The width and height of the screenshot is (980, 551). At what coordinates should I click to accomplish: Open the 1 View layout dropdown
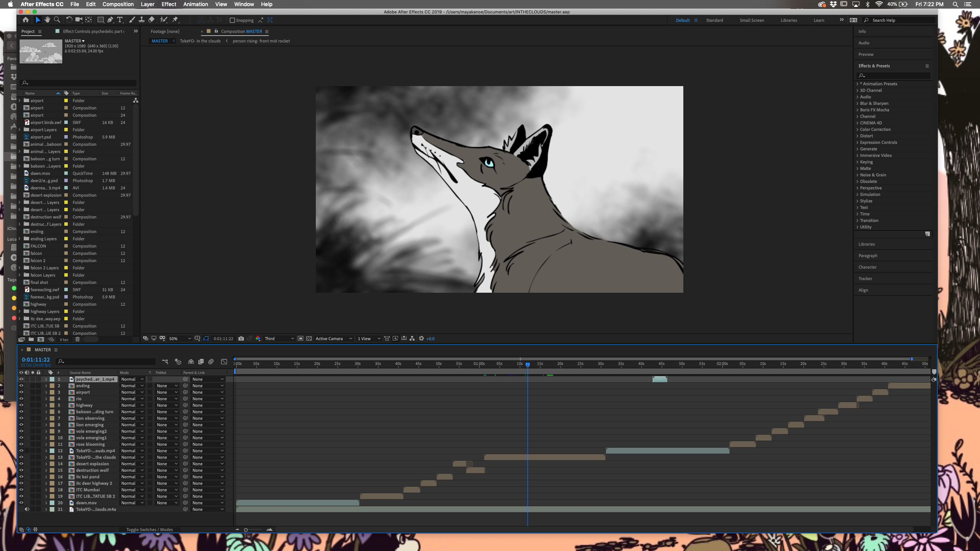[x=369, y=339]
